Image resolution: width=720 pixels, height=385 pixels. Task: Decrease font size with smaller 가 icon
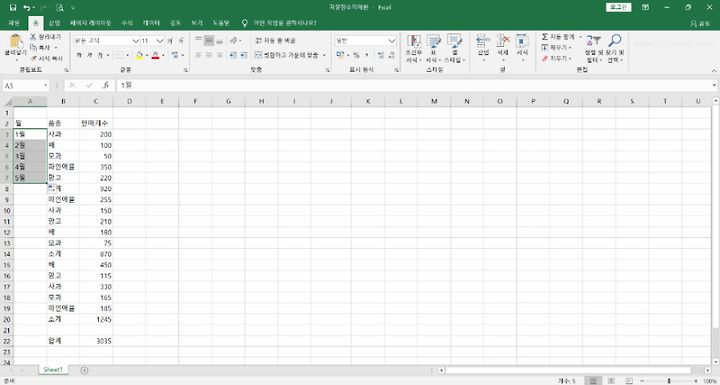(x=181, y=41)
